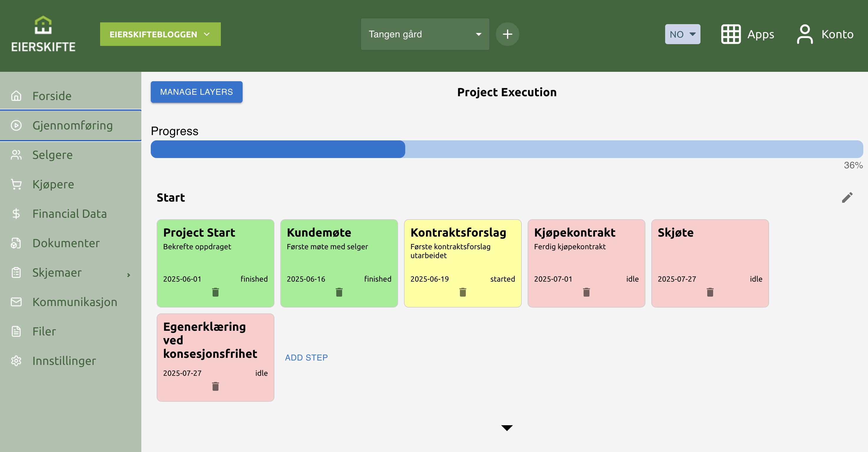Image resolution: width=868 pixels, height=452 pixels.
Task: Click the unfilled part of Progress bar
Action: click(634, 149)
